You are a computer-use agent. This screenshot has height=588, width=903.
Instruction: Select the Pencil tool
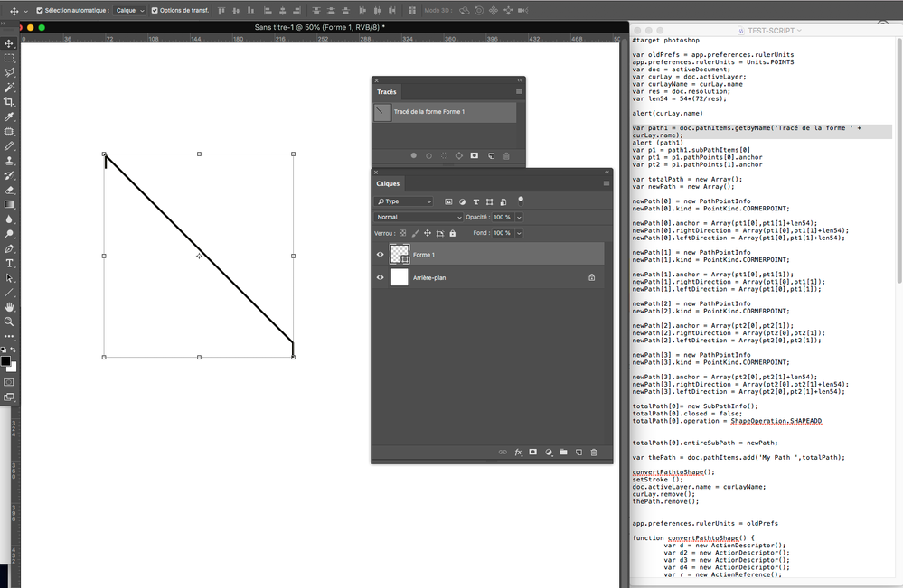tap(9, 146)
